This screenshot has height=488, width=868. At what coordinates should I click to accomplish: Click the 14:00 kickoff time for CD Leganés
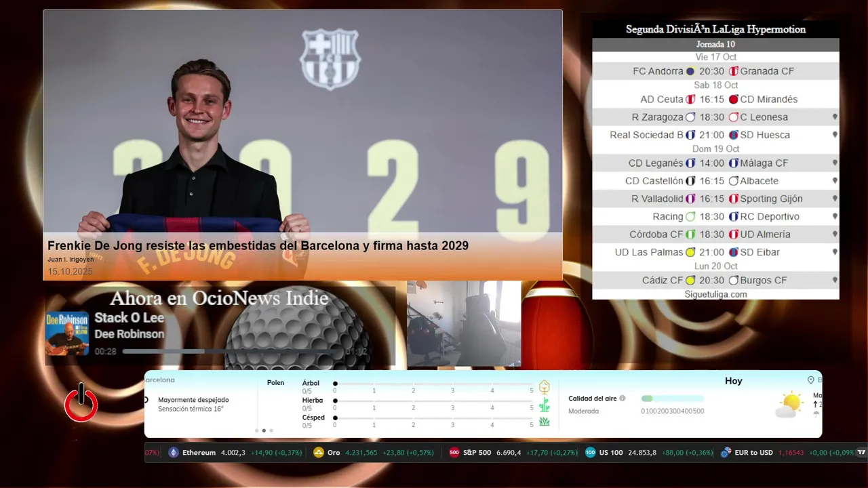click(x=711, y=163)
